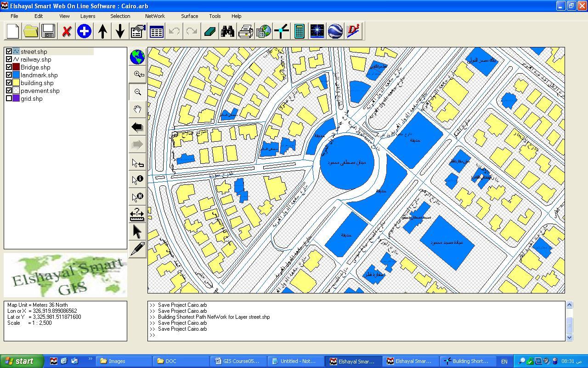Open a project with the yellow folder icon
588x368 pixels.
coord(31,31)
